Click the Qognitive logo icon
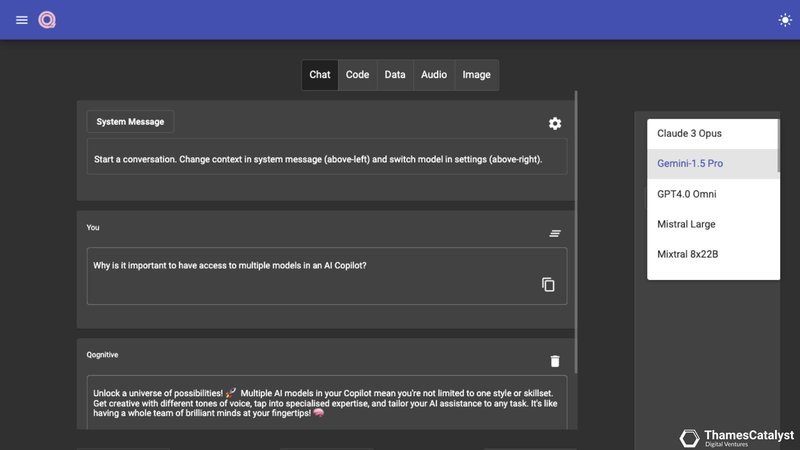Screen dimensions: 800x450 (x=47, y=20)
